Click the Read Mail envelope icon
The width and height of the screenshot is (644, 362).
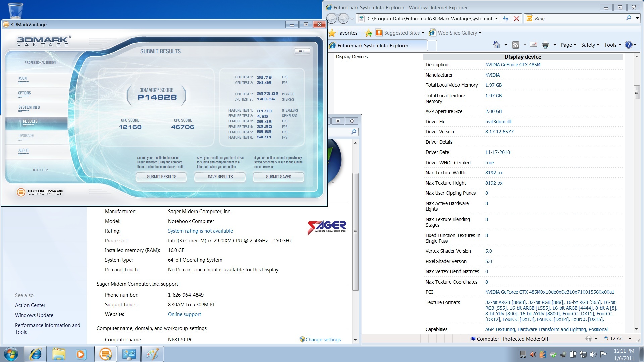[534, 45]
